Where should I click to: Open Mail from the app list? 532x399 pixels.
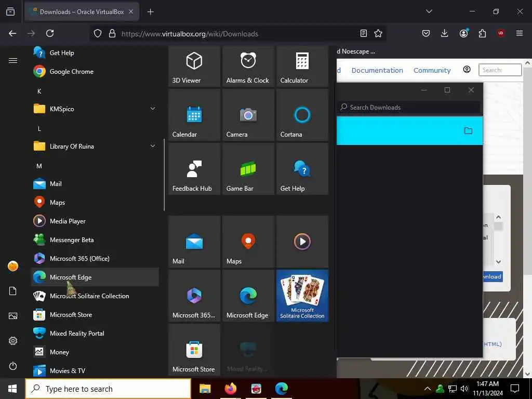(x=95, y=183)
